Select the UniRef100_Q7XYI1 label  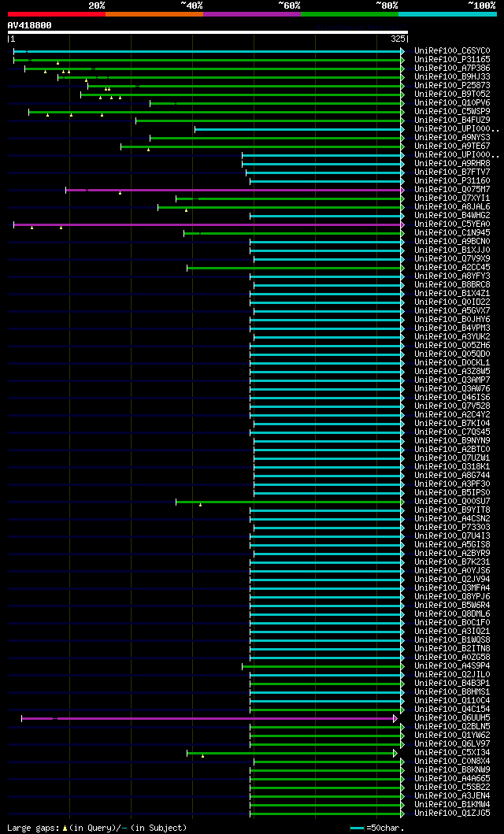(453, 198)
